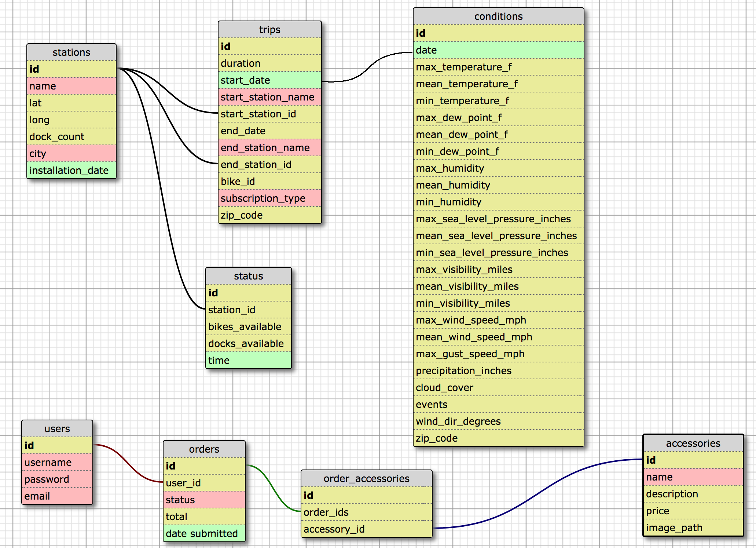Click the duration field in trips

[x=270, y=63]
